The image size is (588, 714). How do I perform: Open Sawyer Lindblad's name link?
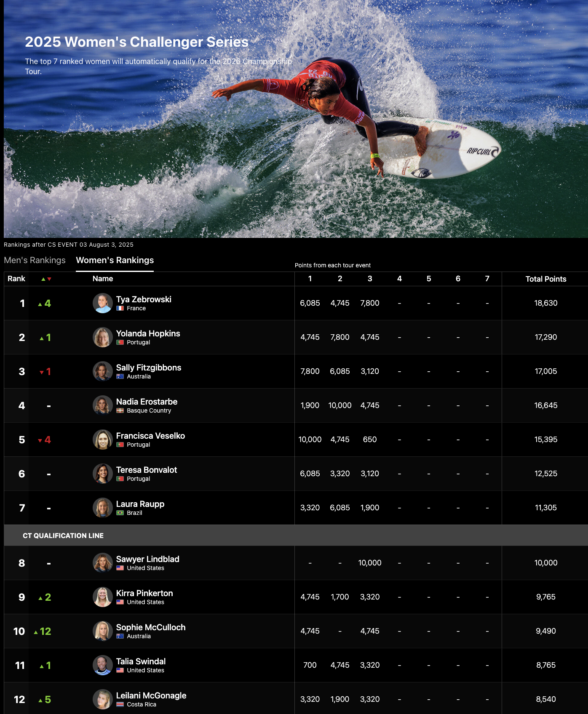147,559
